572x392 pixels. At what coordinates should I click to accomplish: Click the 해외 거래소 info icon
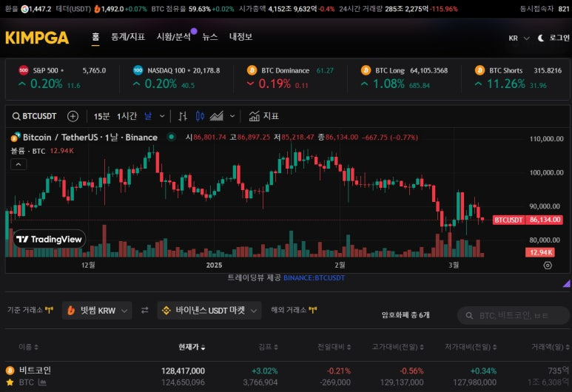coord(312,310)
